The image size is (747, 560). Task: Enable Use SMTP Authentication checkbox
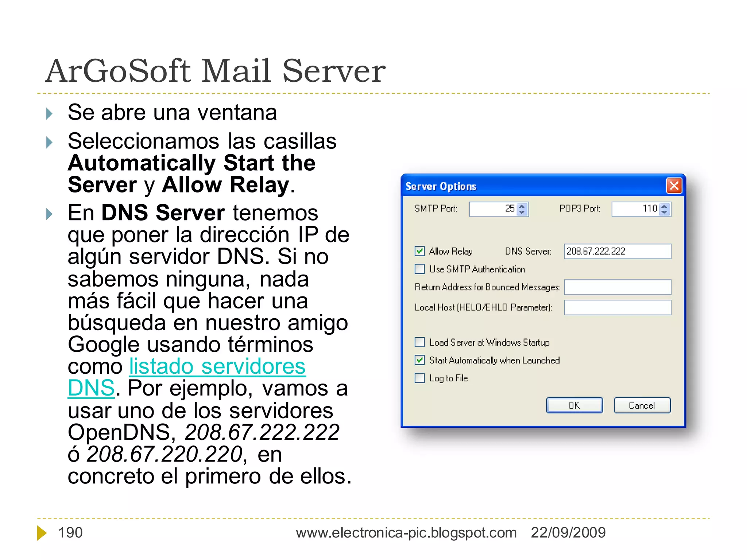click(x=419, y=269)
